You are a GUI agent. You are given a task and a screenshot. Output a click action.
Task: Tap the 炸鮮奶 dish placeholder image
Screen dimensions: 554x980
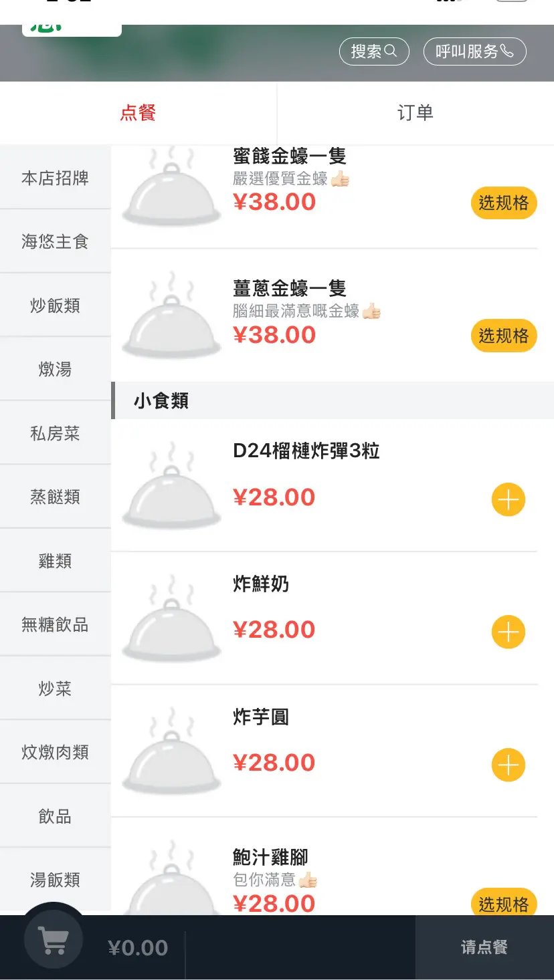[171, 622]
